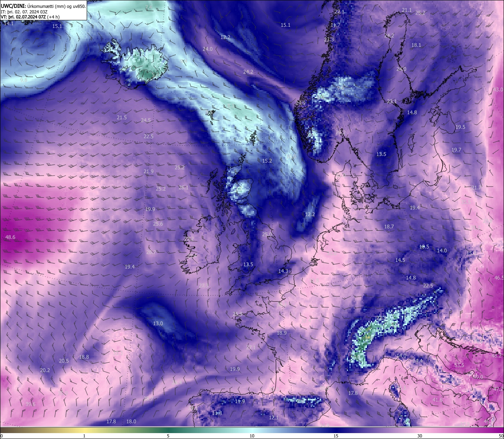The height and width of the screenshot is (439, 504).
Task: Click the 18.7 value label over Germany
Action: pos(389,226)
